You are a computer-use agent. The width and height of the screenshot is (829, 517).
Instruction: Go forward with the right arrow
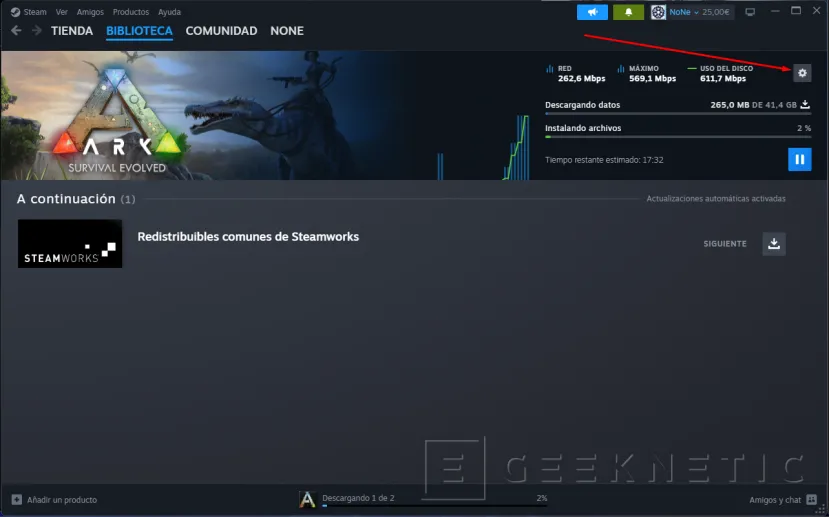(x=36, y=31)
